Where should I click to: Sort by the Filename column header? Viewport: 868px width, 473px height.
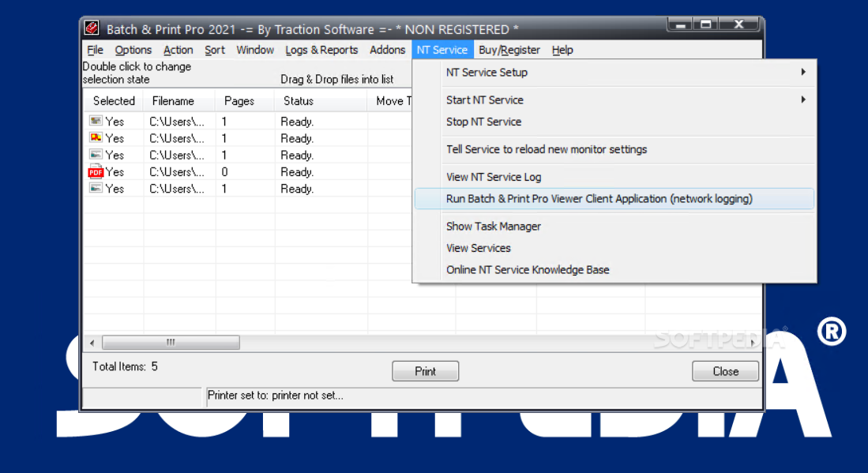point(179,101)
